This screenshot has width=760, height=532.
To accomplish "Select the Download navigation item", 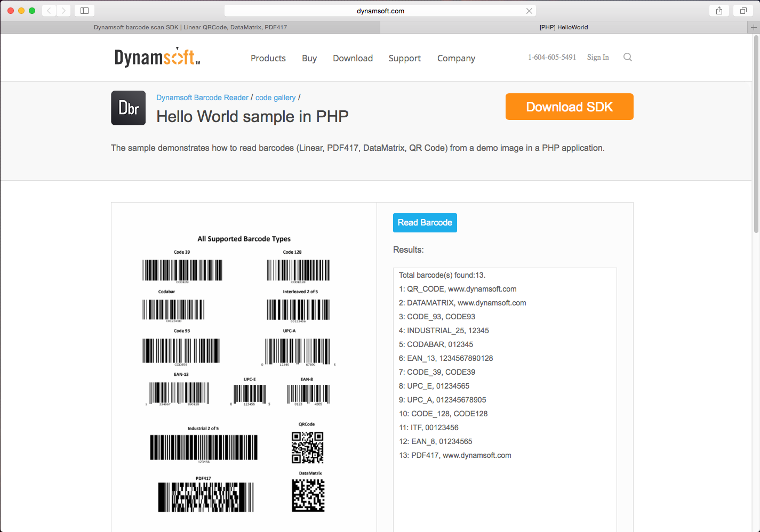I will (353, 58).
